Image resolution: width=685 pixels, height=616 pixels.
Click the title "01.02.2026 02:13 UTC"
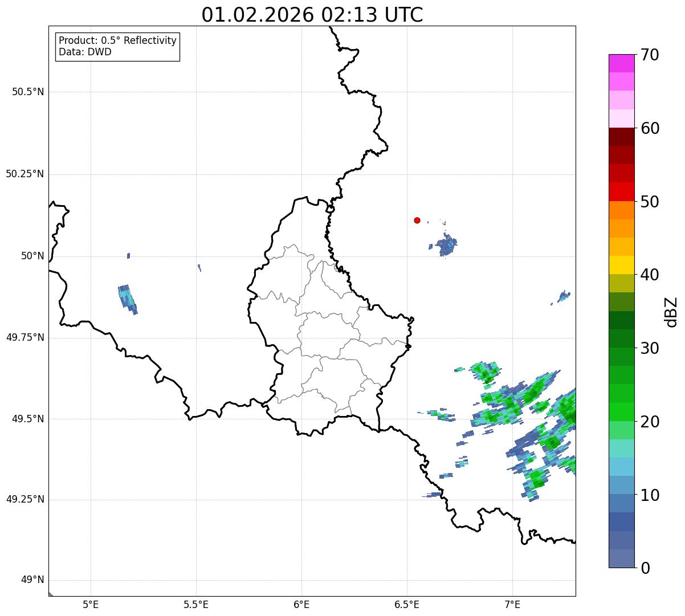pos(312,14)
